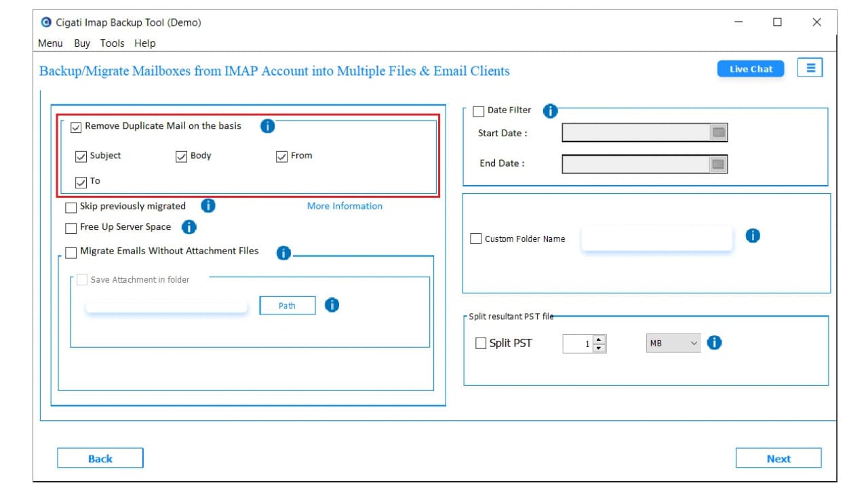This screenshot has height=488, width=868.
Task: Click the End Date input field
Action: (636, 164)
